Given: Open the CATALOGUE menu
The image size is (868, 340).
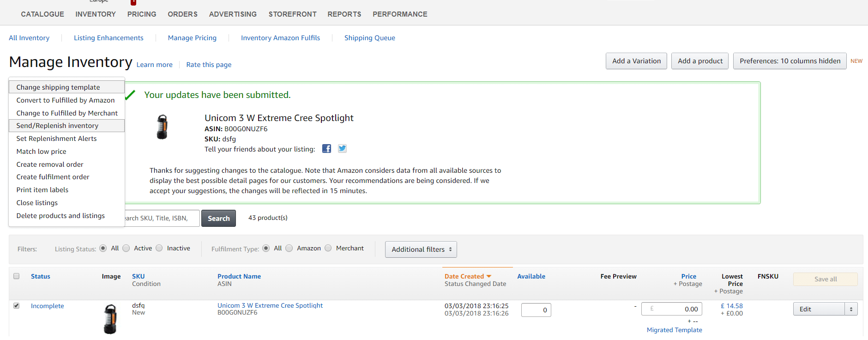Looking at the screenshot, I should pos(42,14).
